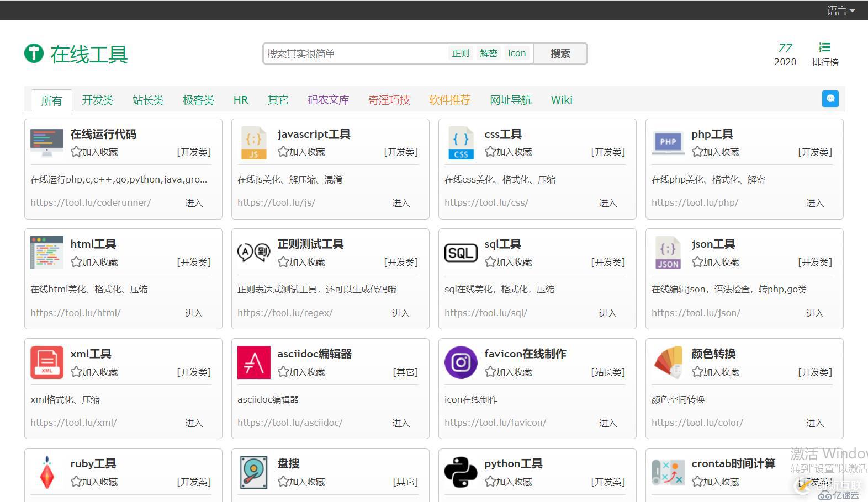Click the 77 2020 counter

click(785, 55)
